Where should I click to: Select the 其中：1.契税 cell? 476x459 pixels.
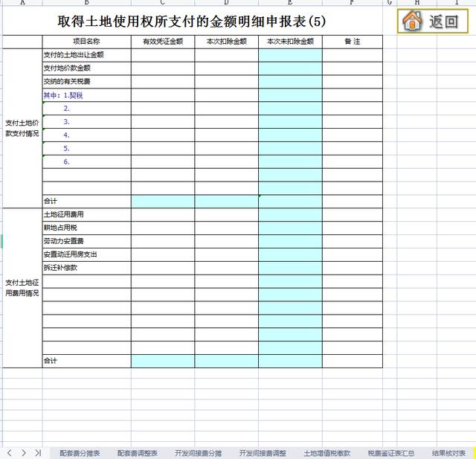tap(86, 95)
